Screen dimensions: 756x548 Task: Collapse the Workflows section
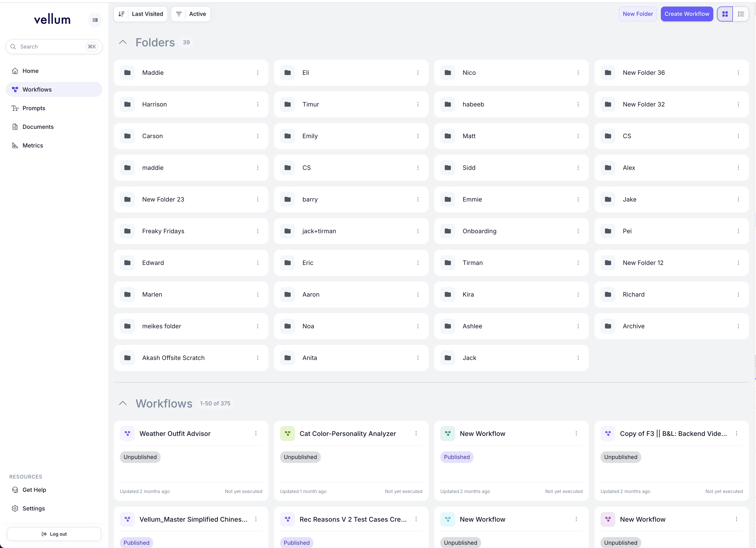[x=123, y=403]
